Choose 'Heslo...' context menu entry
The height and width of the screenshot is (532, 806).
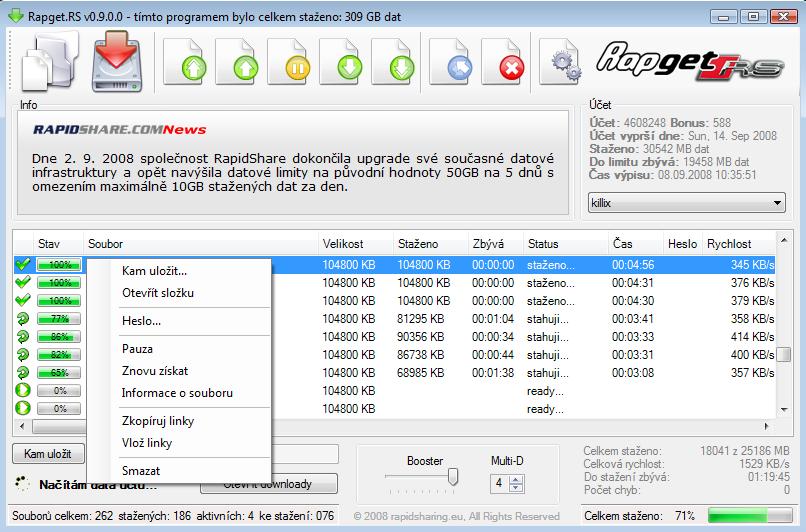click(141, 321)
